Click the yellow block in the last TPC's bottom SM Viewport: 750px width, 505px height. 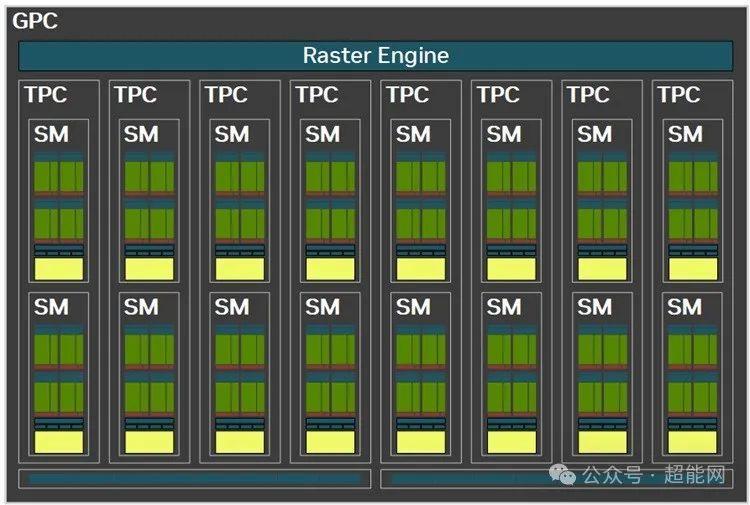[692, 442]
